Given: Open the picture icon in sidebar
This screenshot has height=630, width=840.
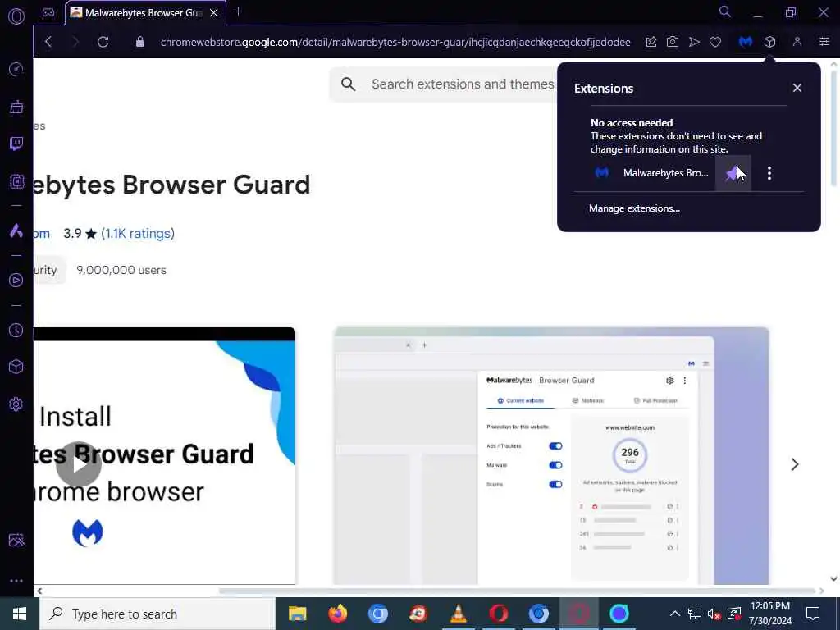Looking at the screenshot, I should click(x=16, y=540).
